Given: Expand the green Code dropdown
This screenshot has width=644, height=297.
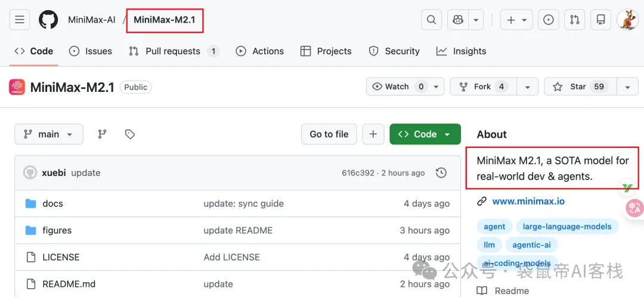Looking at the screenshot, I should coord(425,134).
